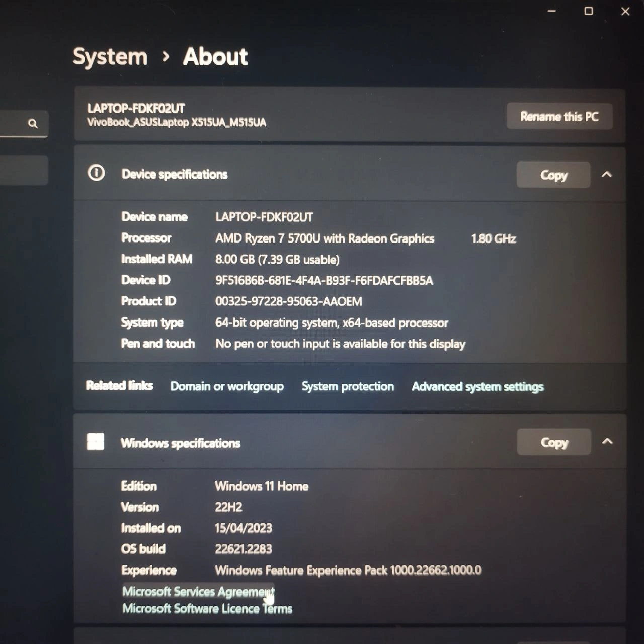Select the Product ID value 00325-97228-95063-AAOEM

289,301
